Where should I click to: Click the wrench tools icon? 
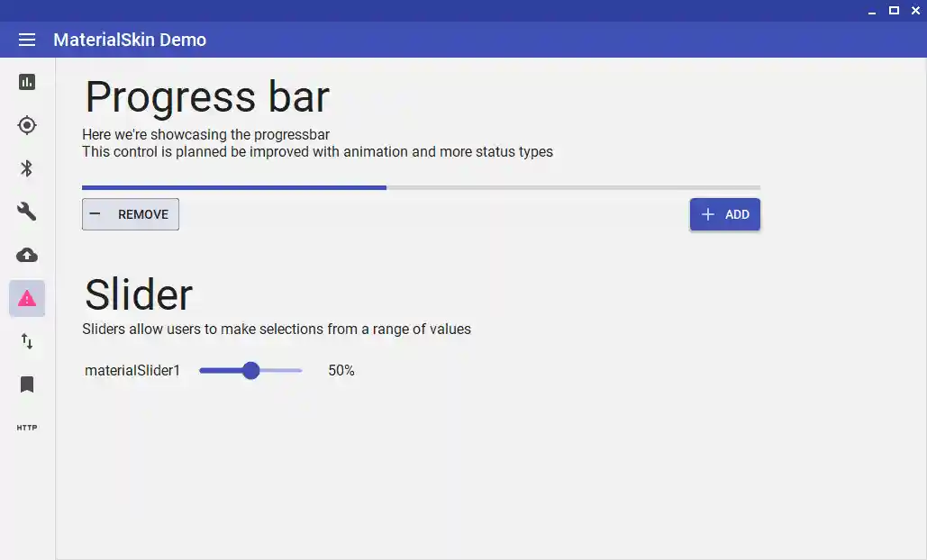[26, 212]
